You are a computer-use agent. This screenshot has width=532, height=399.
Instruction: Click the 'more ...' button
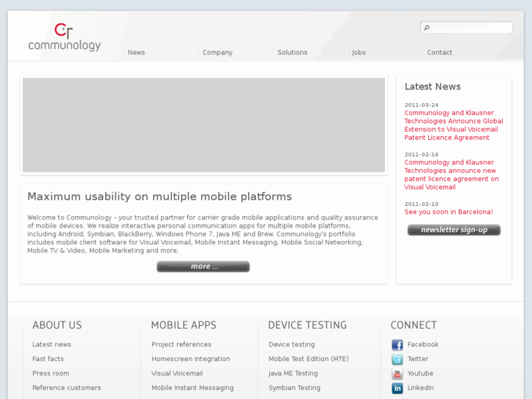coord(203,266)
